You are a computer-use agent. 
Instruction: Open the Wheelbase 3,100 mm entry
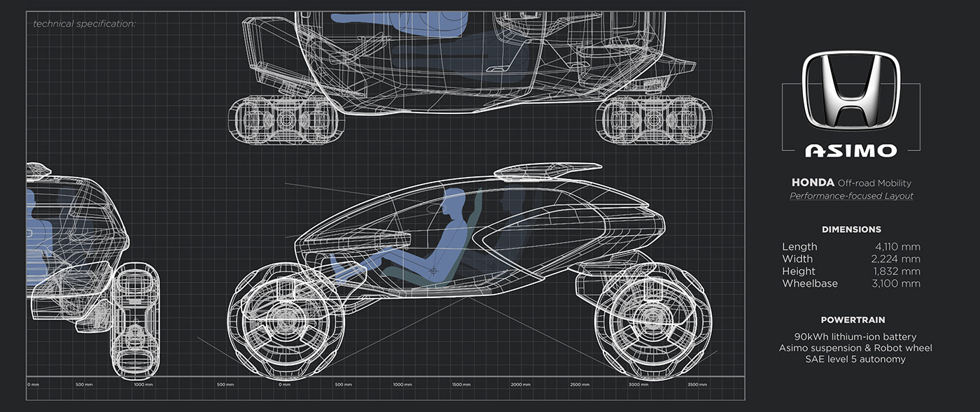[851, 283]
